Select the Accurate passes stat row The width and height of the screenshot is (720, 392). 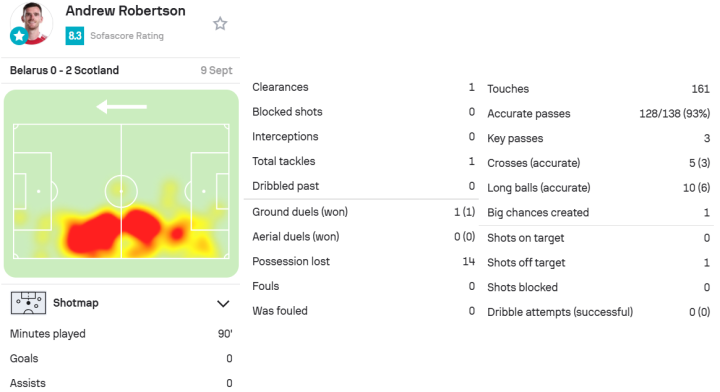click(598, 113)
